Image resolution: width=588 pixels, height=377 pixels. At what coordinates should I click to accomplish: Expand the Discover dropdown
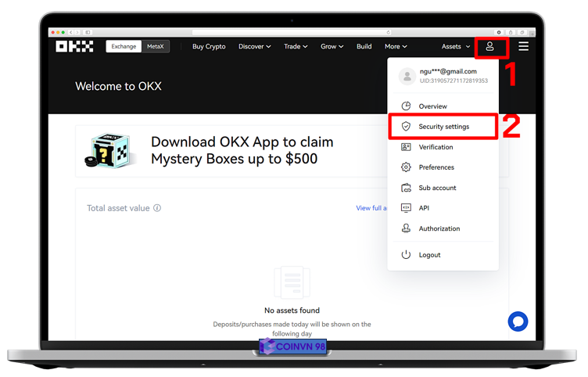tap(254, 47)
